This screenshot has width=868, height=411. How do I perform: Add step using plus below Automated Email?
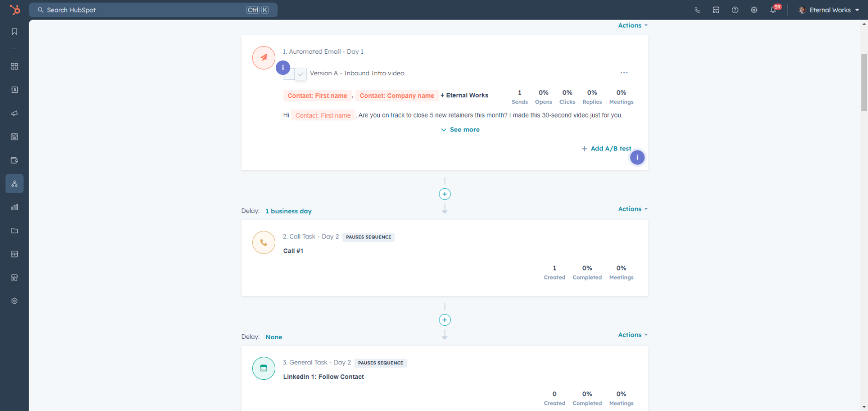445,194
